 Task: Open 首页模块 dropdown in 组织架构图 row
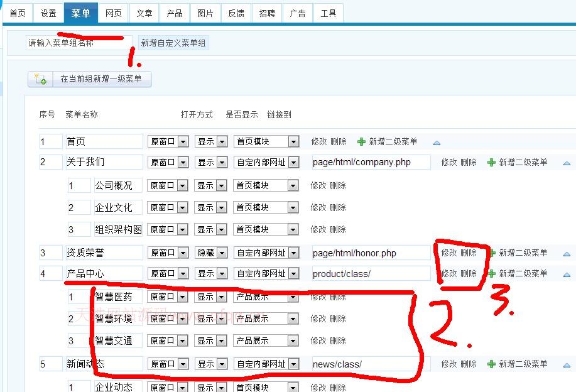266,230
